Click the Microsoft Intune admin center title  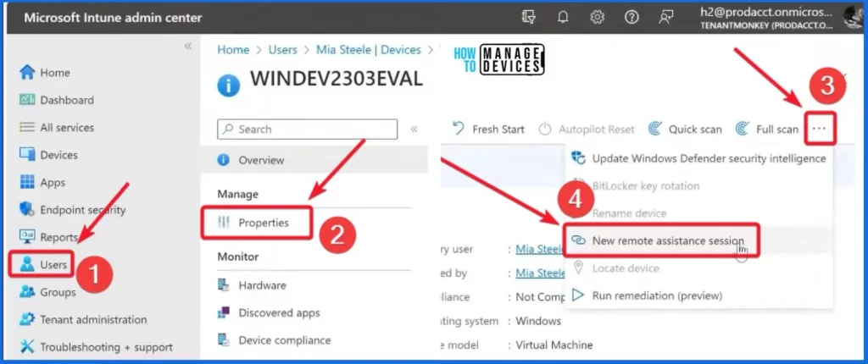(113, 18)
